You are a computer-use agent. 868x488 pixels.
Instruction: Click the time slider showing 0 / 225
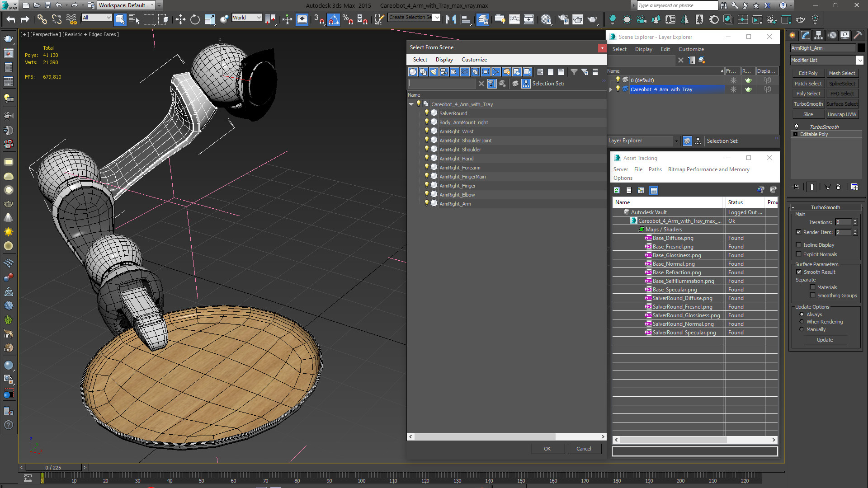(53, 468)
